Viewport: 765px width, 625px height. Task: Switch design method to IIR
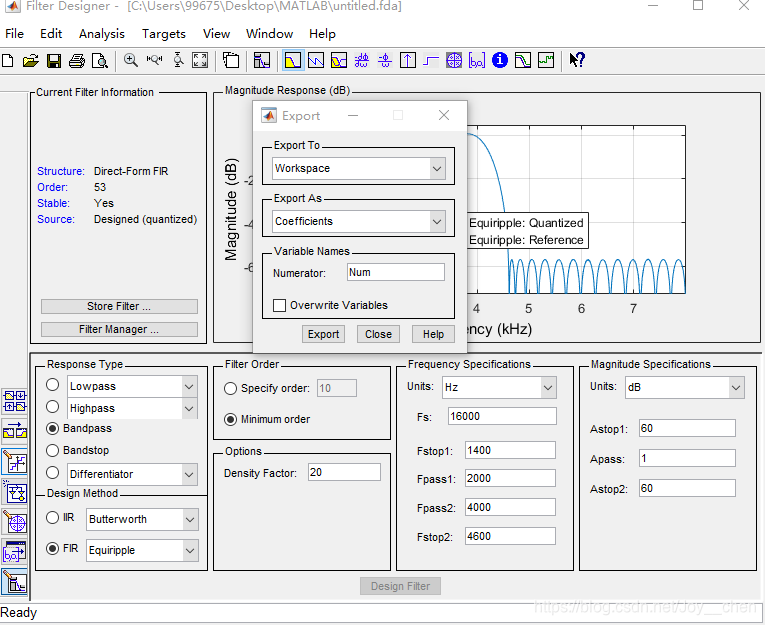(x=53, y=518)
